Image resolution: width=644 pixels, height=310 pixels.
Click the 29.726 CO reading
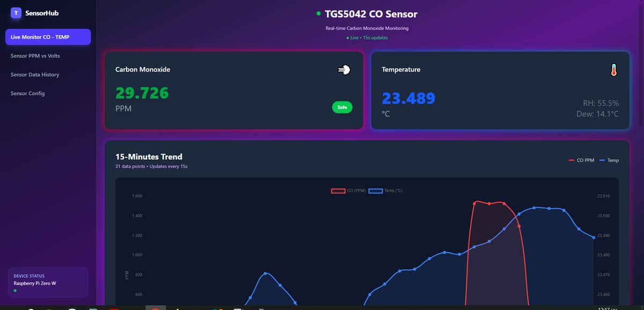pos(142,93)
